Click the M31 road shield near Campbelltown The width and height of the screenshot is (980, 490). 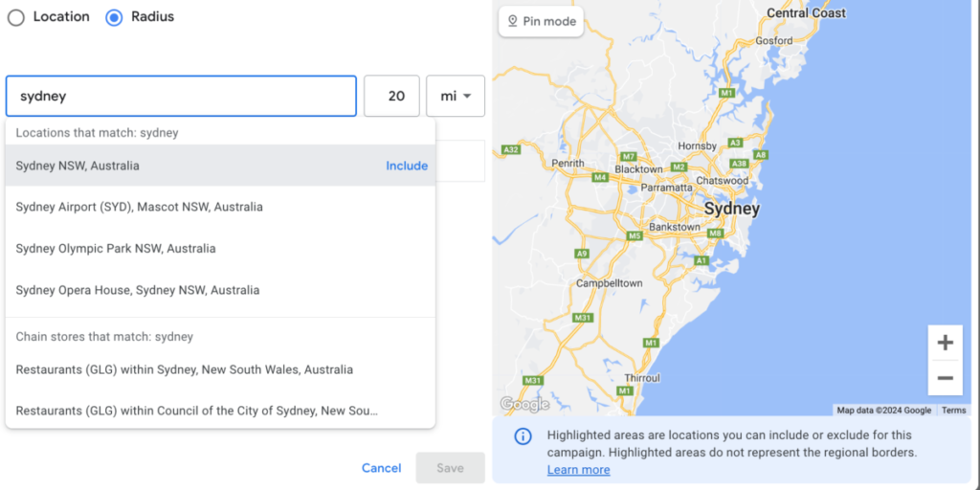click(583, 318)
